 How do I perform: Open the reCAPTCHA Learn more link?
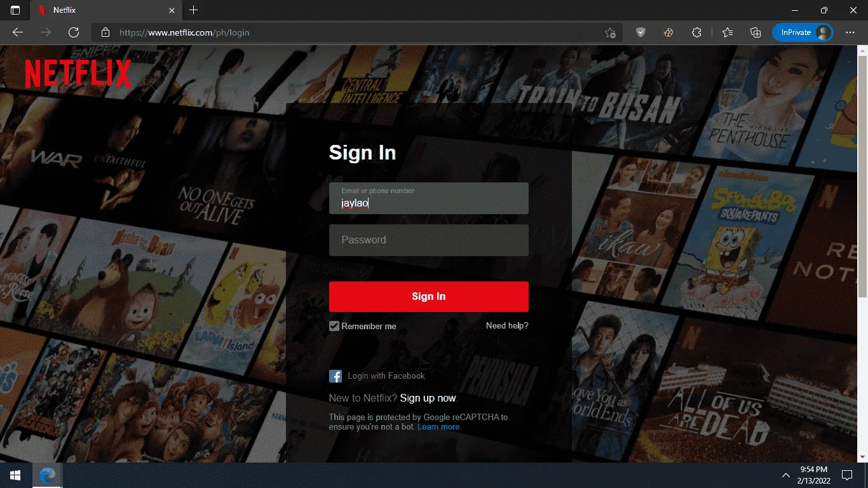coord(438,427)
